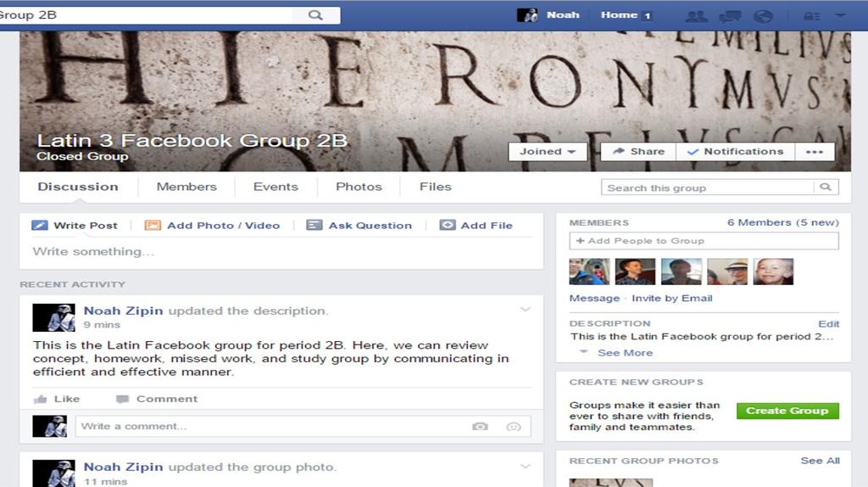Expand description with See More

tap(625, 352)
